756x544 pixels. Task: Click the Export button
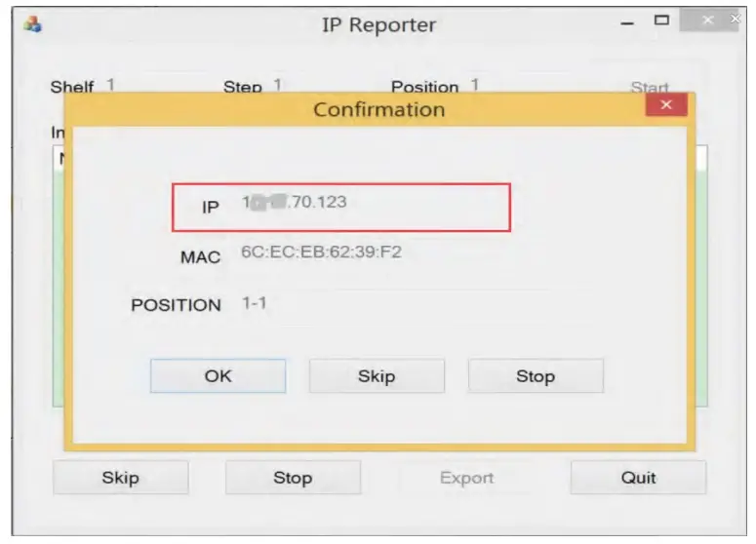pyautogui.click(x=466, y=478)
